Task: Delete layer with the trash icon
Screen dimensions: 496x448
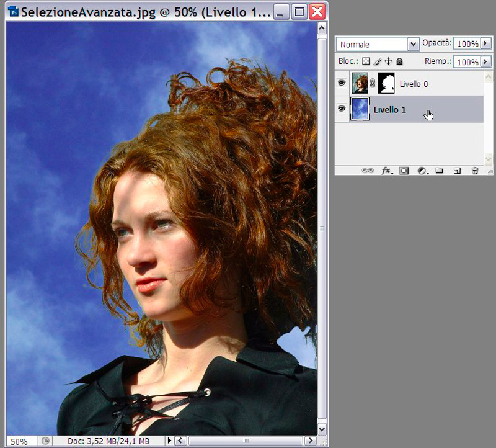Action: pos(475,170)
